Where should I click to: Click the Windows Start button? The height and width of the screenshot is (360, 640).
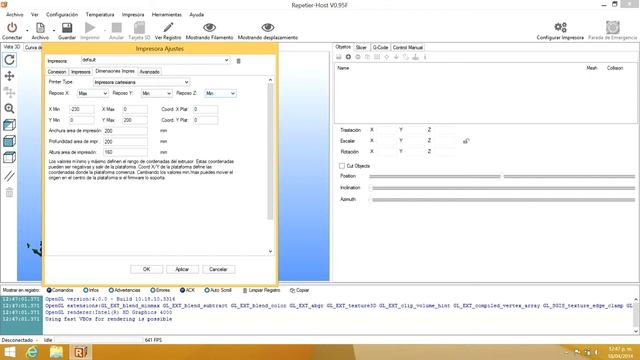9,352
